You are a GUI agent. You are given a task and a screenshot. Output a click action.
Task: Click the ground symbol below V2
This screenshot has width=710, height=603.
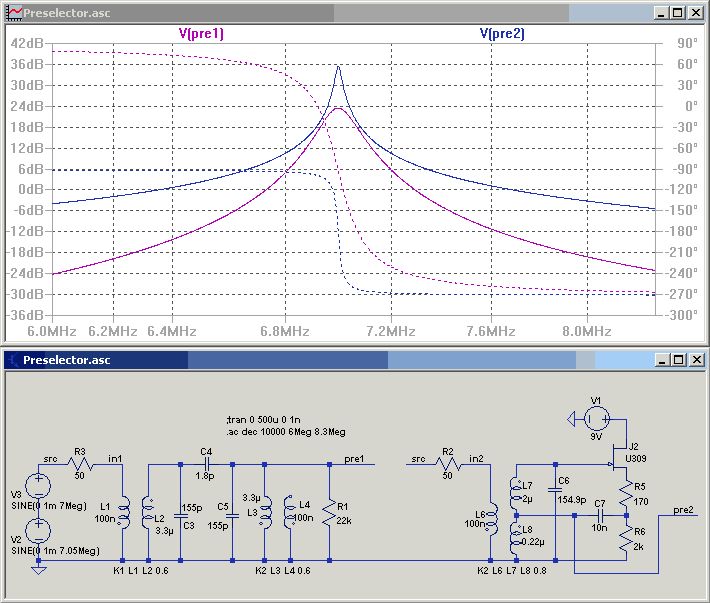[38, 570]
